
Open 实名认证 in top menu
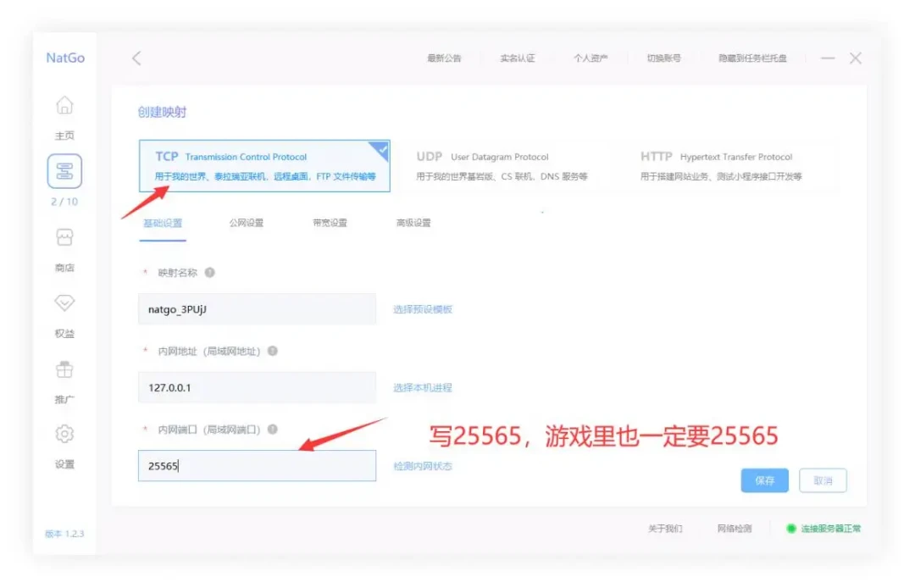pyautogui.click(x=518, y=58)
